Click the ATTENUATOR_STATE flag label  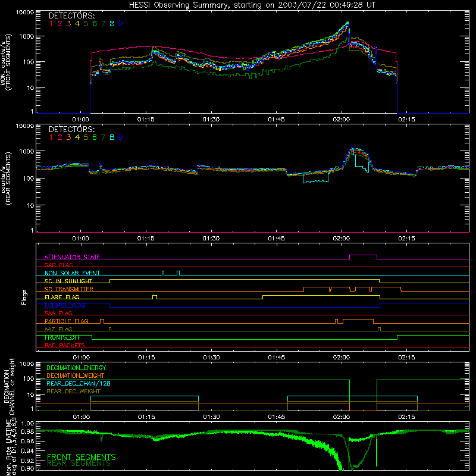[x=72, y=257]
